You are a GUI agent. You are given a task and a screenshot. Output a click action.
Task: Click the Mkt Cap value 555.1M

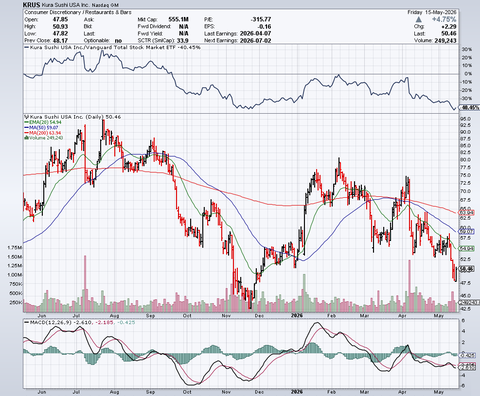point(178,19)
